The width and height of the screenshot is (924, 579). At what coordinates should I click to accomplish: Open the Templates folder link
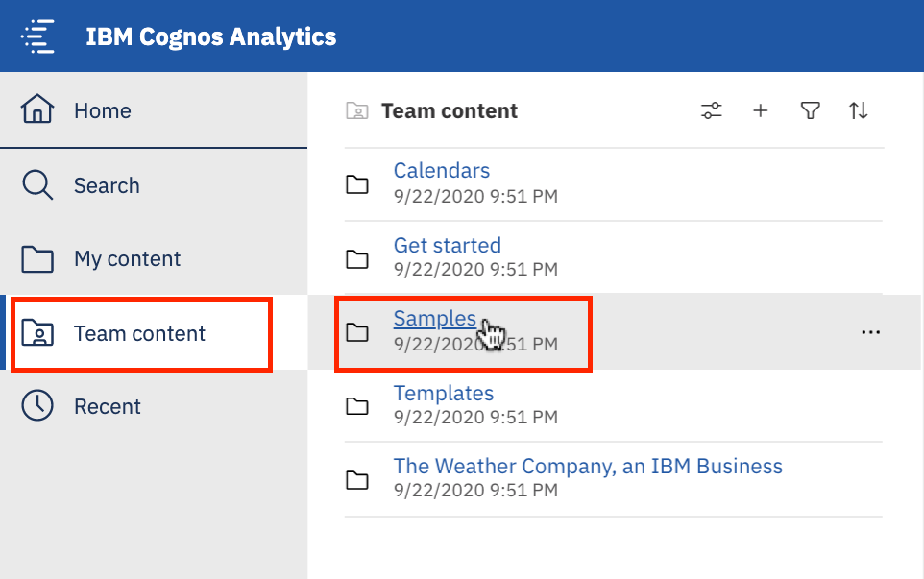click(443, 393)
